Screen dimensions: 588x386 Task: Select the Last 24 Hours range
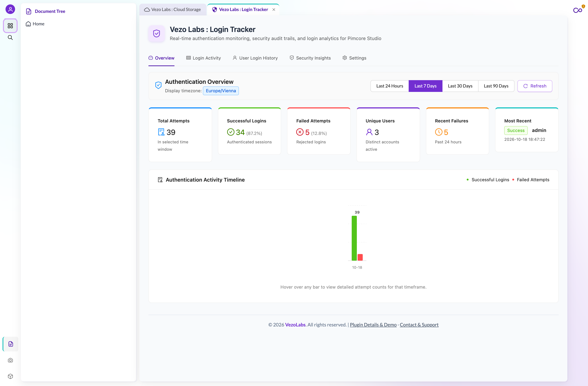click(x=390, y=86)
